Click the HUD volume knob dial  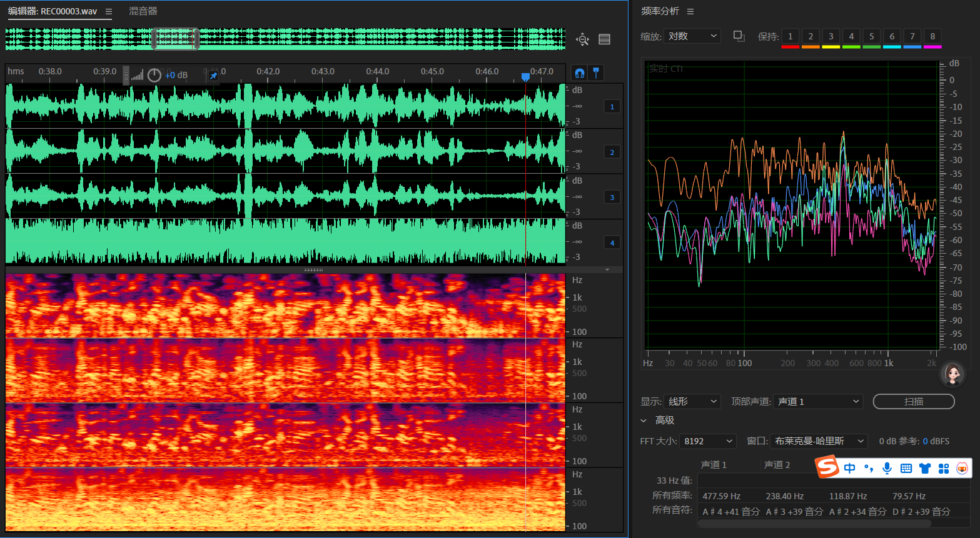(x=154, y=75)
